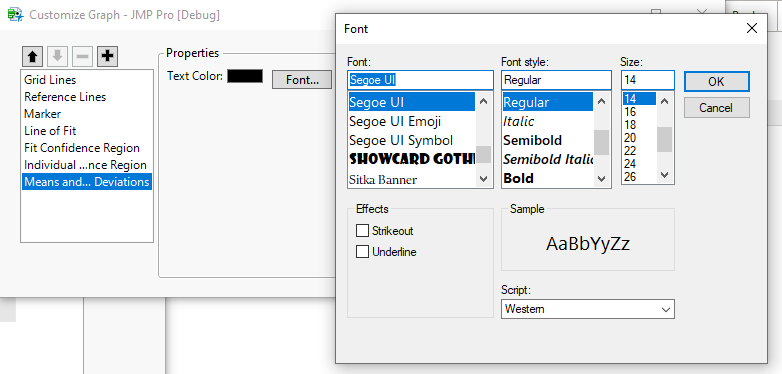Select Grid Lines in the list
This screenshot has width=782, height=374.
pyautogui.click(x=86, y=80)
